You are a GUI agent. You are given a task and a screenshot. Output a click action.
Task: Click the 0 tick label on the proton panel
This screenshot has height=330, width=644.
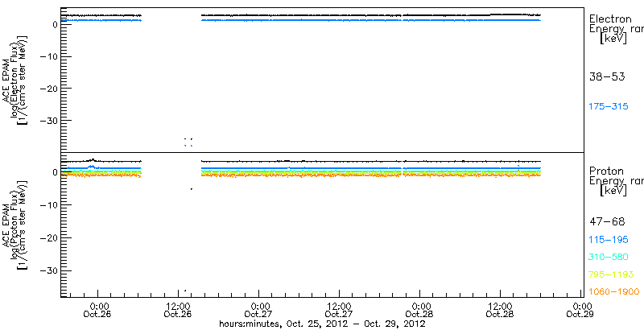54,172
